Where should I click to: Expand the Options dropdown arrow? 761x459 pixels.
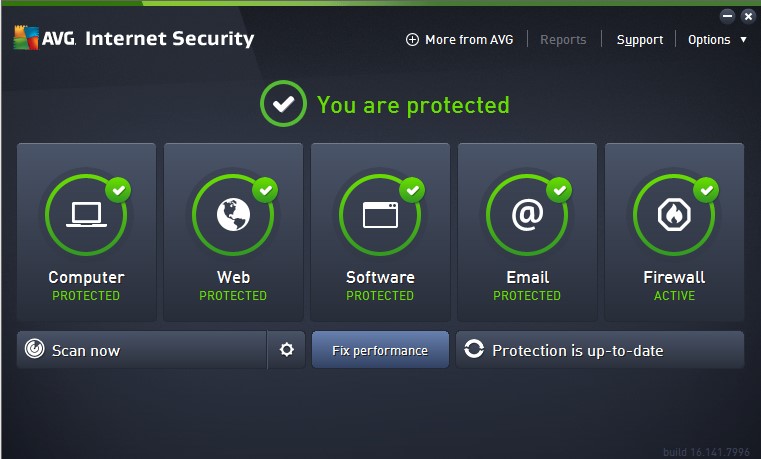[x=743, y=40]
